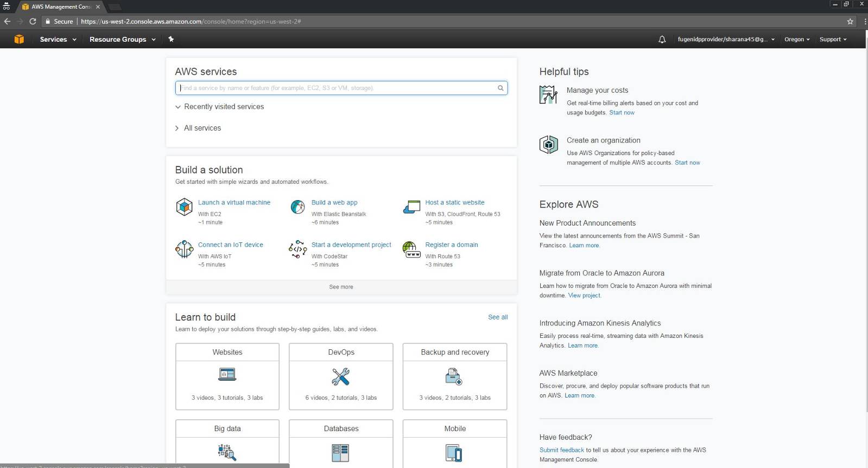Click the AWS orange cube logo

pos(19,39)
